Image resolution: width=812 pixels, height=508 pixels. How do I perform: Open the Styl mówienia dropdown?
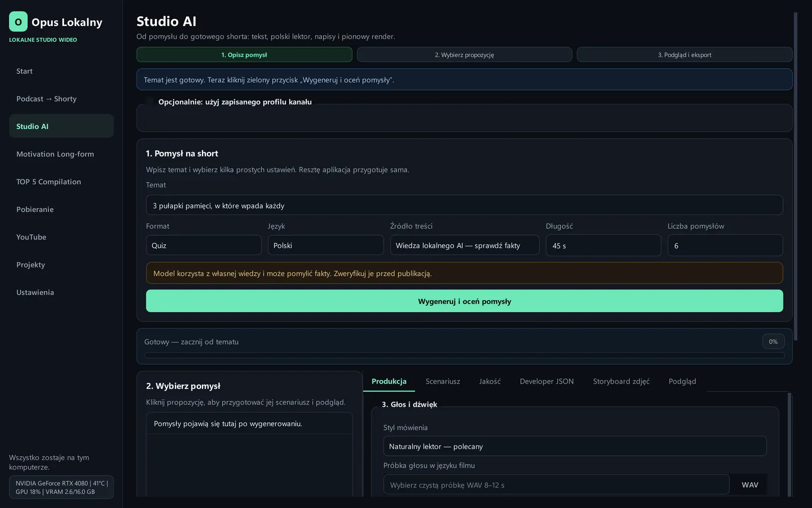coord(574,446)
